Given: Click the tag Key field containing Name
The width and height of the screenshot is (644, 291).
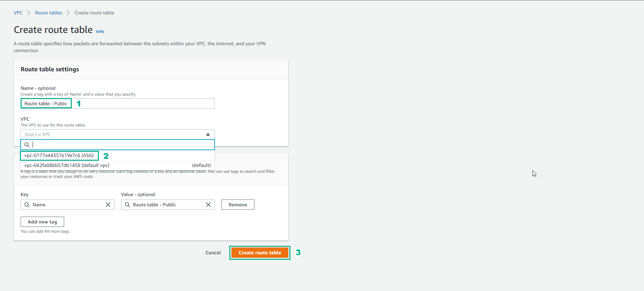Looking at the screenshot, I should [x=67, y=205].
